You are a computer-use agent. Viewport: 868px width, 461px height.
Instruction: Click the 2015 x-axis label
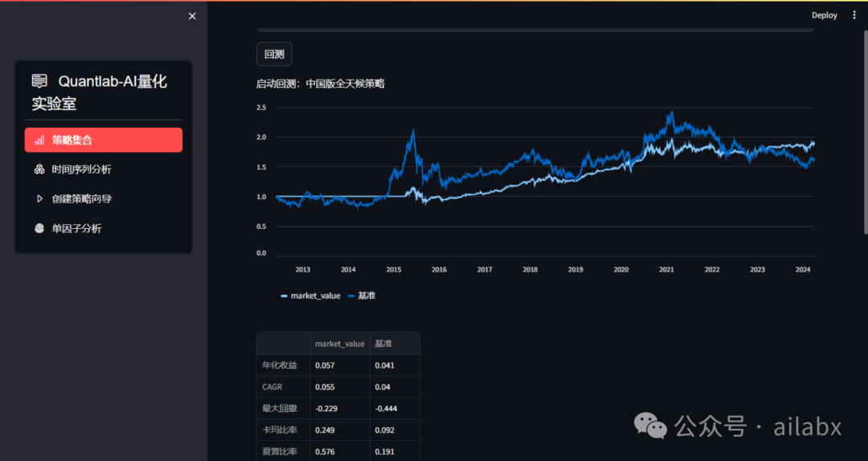coord(394,270)
